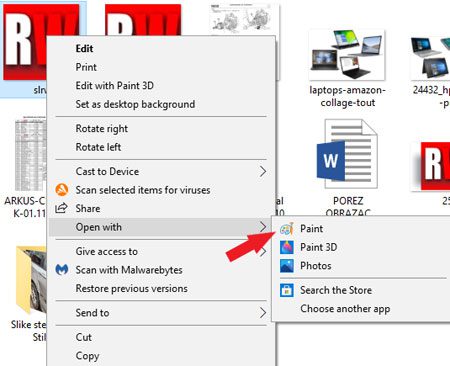Select the Word document POREZ OBRAZAC icon
This screenshot has width=450, height=366.
coord(347,154)
